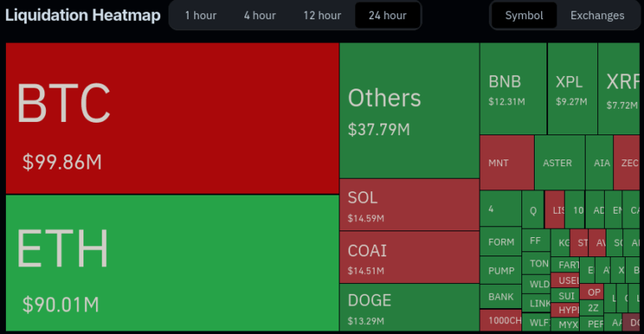
Task: Open the red MNT tile
Action: [x=506, y=163]
